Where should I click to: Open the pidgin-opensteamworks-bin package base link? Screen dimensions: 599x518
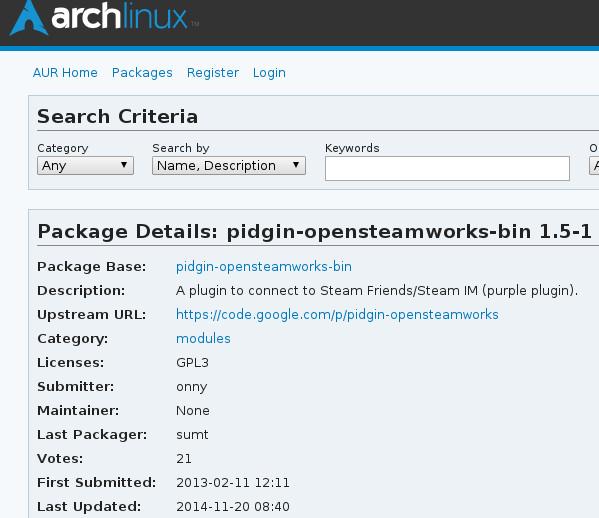click(264, 267)
